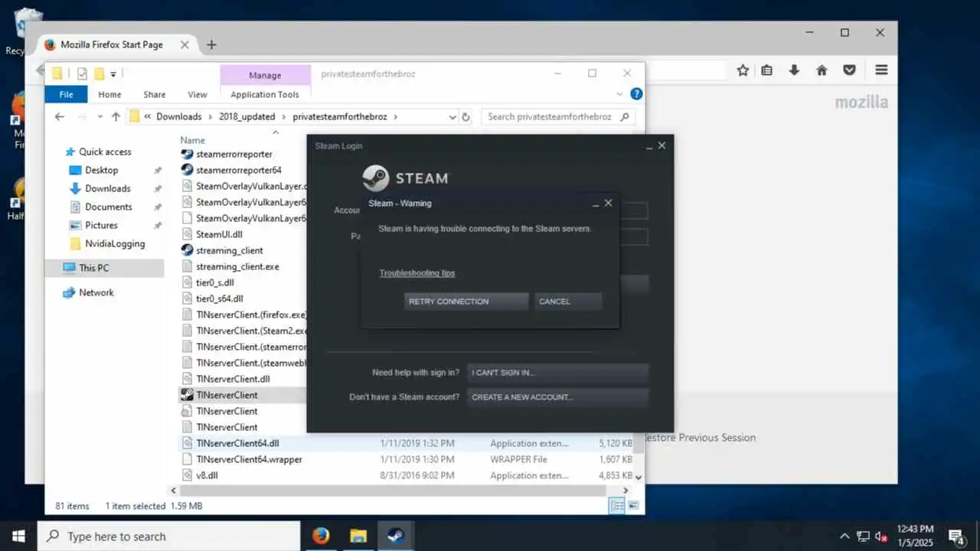Click CREATE A NEW ACCOUNT button

click(558, 397)
